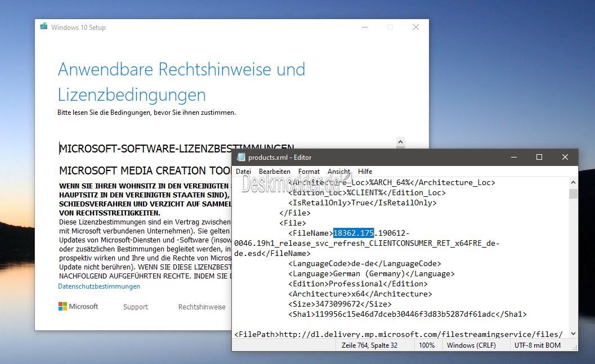The image size is (595, 364).
Task: Click the opening <File> tag line
Action: coord(293,223)
